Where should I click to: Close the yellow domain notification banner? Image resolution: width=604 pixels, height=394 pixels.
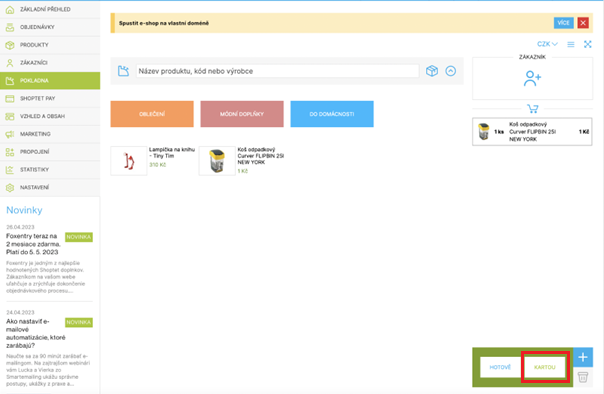583,23
